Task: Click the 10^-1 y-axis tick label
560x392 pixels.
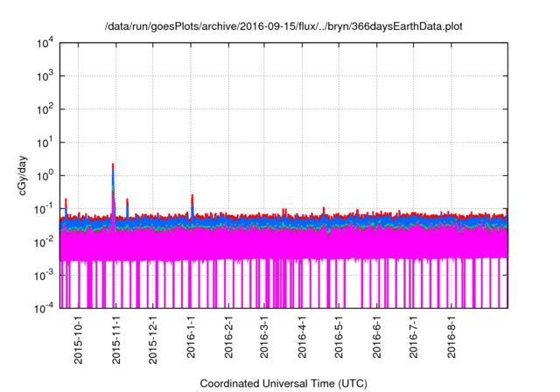Action: 45,209
